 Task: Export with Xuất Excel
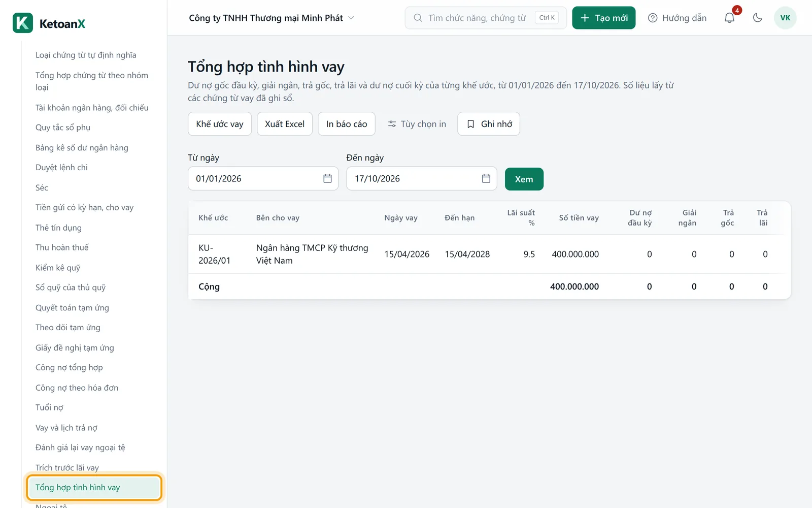[x=285, y=124]
